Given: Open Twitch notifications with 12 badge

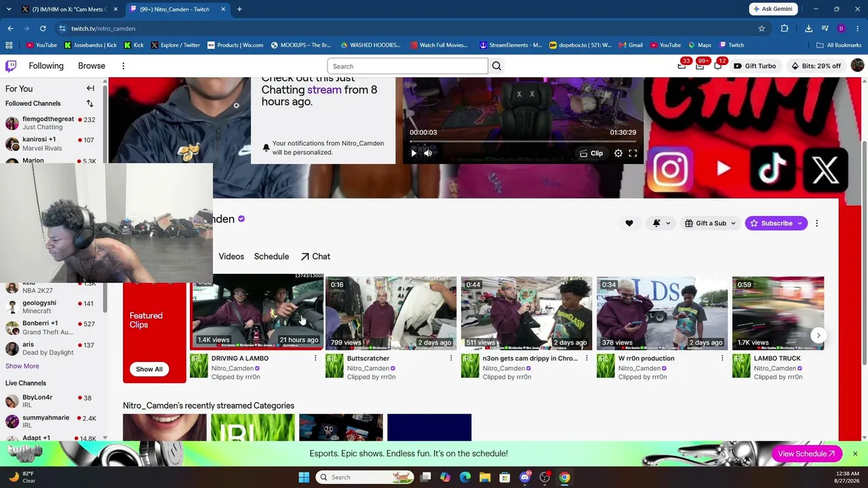Looking at the screenshot, I should 718,66.
